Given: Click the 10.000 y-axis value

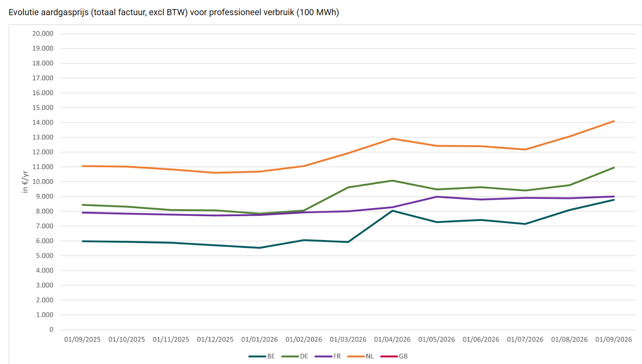Looking at the screenshot, I should [x=43, y=182].
